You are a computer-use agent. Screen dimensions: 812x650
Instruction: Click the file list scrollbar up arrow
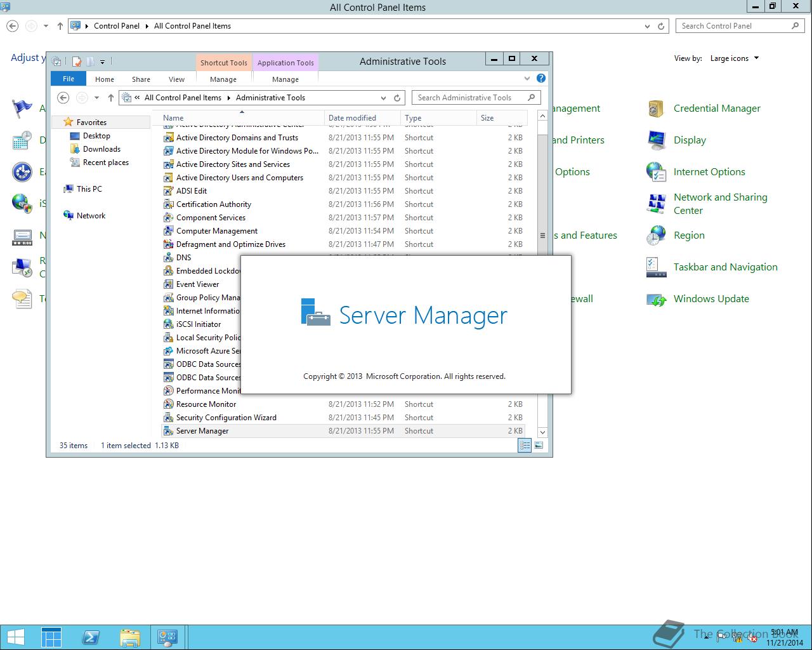[542, 116]
